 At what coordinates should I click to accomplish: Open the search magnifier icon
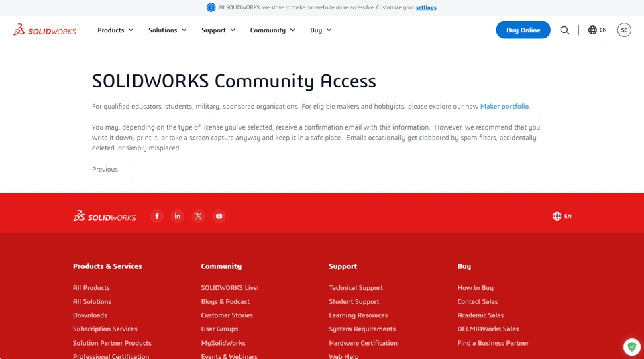(565, 30)
